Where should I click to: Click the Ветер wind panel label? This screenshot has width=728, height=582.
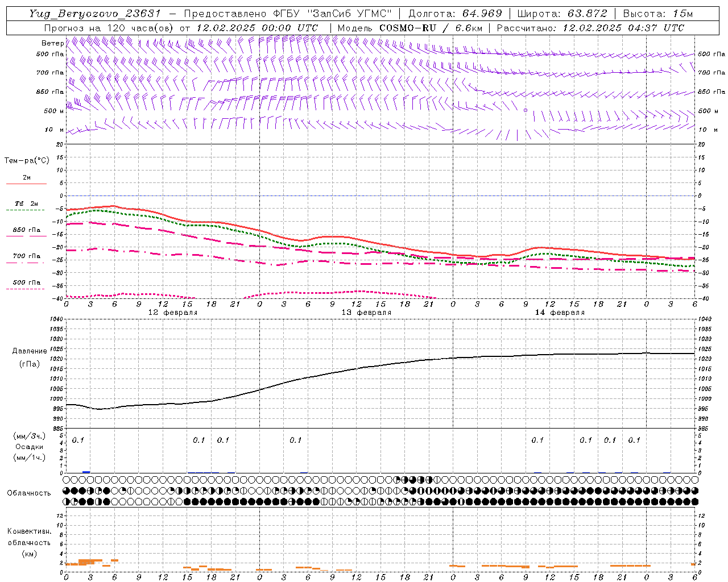tap(53, 43)
